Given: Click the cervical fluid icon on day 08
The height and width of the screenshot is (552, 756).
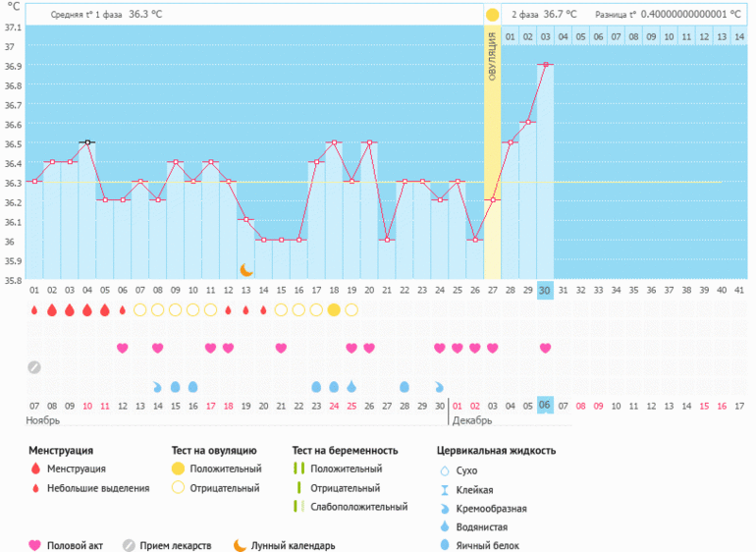Looking at the screenshot, I should click(x=158, y=386).
